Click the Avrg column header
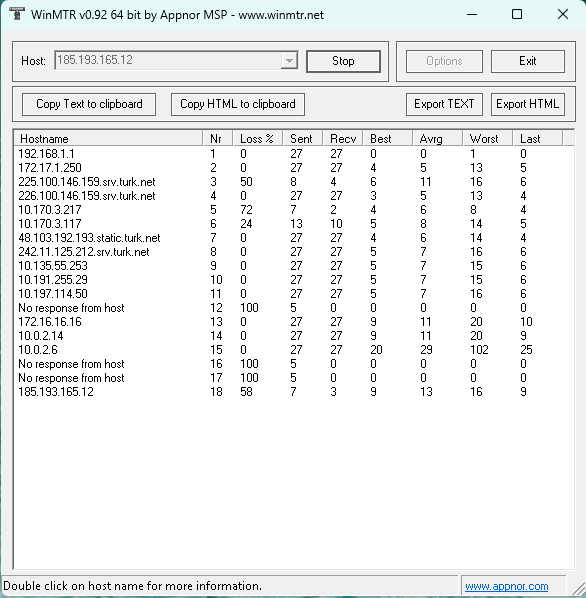The width and height of the screenshot is (586, 598). point(438,138)
